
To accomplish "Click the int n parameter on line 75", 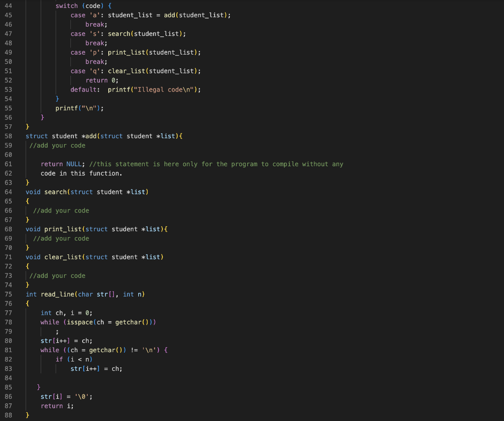I will tap(132, 295).
